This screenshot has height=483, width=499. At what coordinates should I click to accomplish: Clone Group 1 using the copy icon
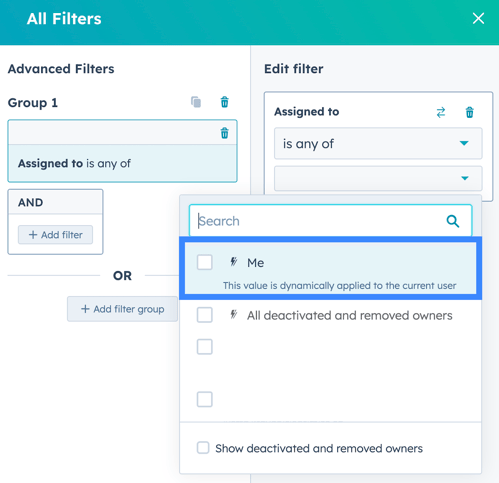196,102
